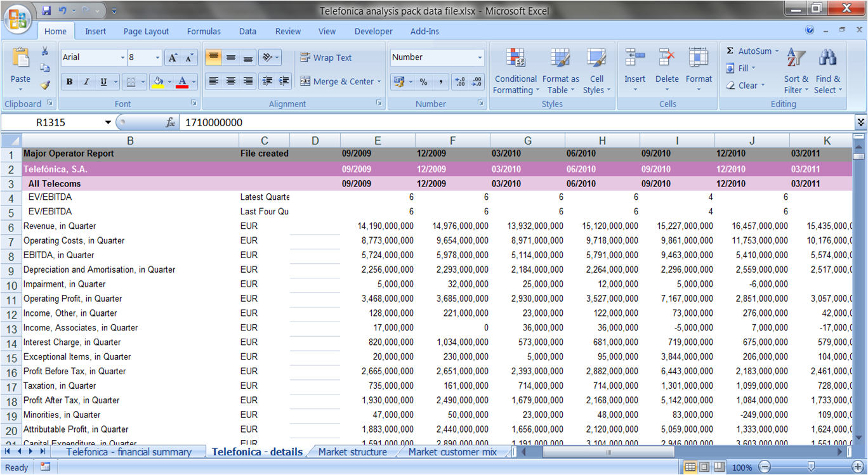Switch to Telefonica - financial summary sheet
868x475 pixels.
click(x=129, y=452)
